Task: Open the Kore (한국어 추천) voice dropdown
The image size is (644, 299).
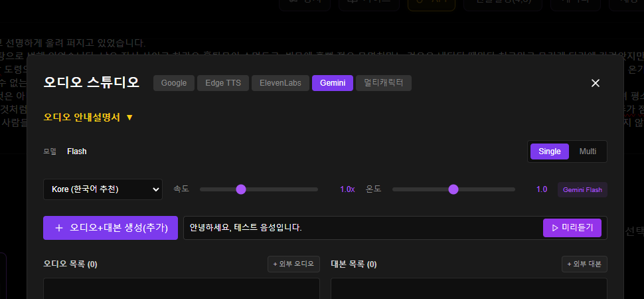Action: (103, 189)
